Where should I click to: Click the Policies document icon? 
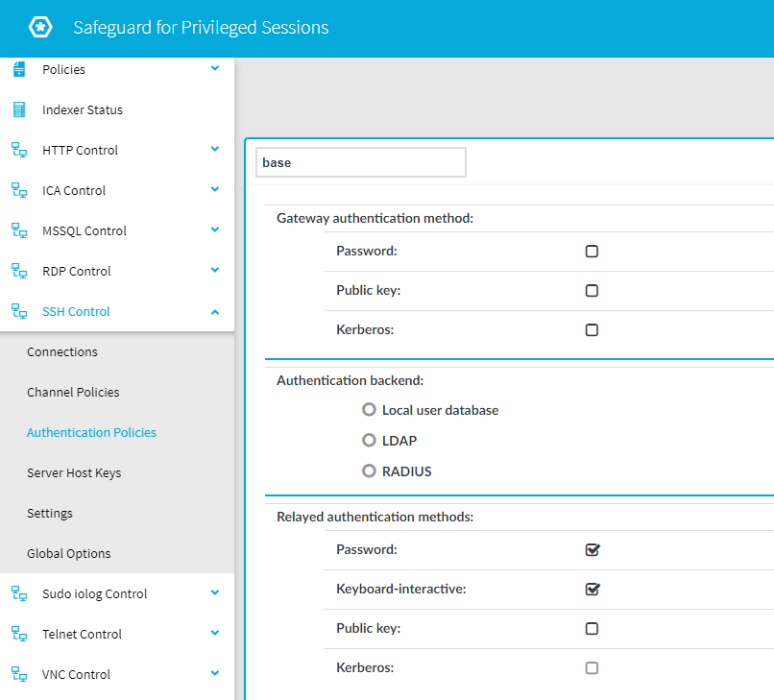click(x=19, y=69)
